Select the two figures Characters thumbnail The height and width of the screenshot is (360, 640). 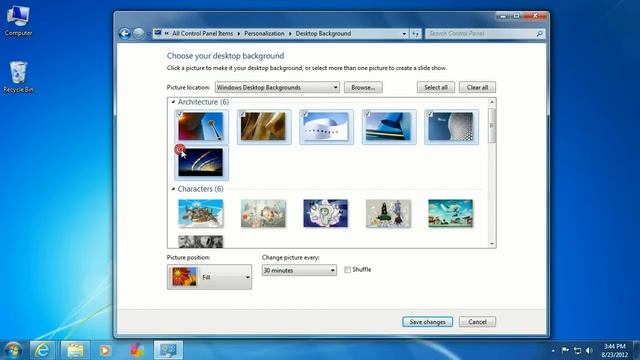(x=388, y=213)
